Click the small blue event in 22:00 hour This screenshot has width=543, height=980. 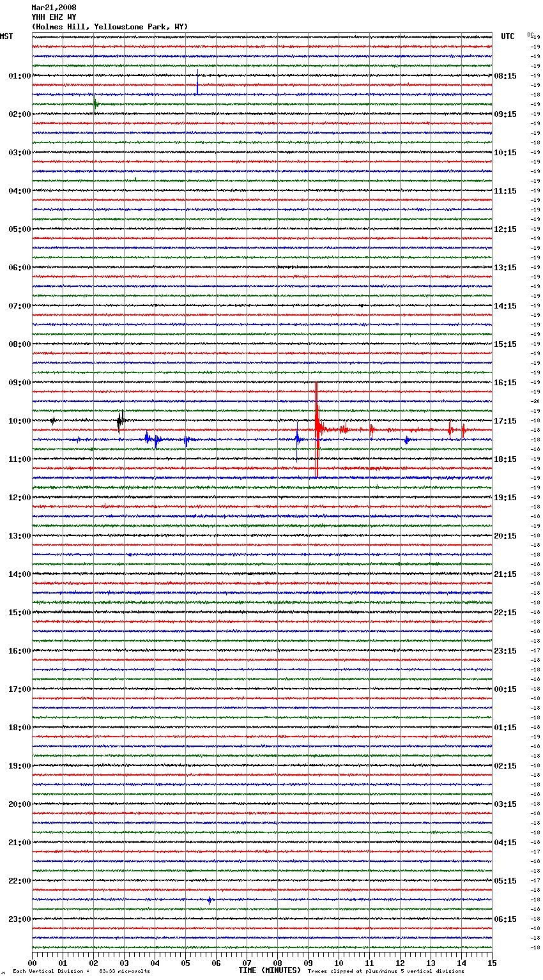[x=209, y=900]
